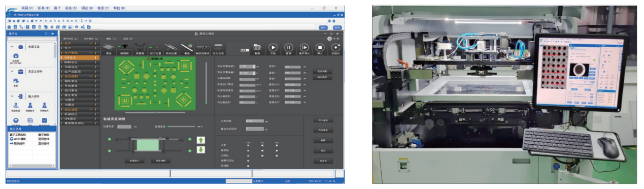Toggle the 3rd checkbox in the 支撑台 row
This screenshot has height=189, width=644.
(277, 156)
